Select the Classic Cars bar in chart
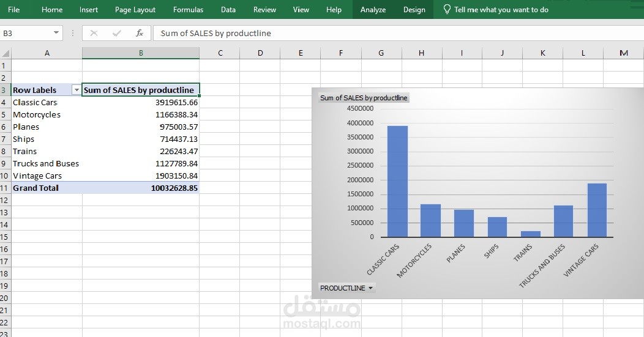This screenshot has height=337, width=644. 397,181
